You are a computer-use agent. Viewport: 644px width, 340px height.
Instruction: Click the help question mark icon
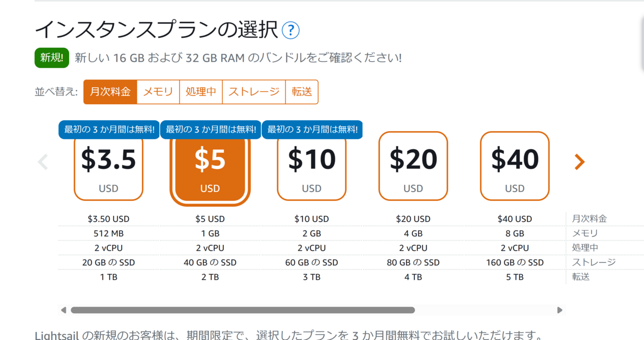(x=290, y=30)
